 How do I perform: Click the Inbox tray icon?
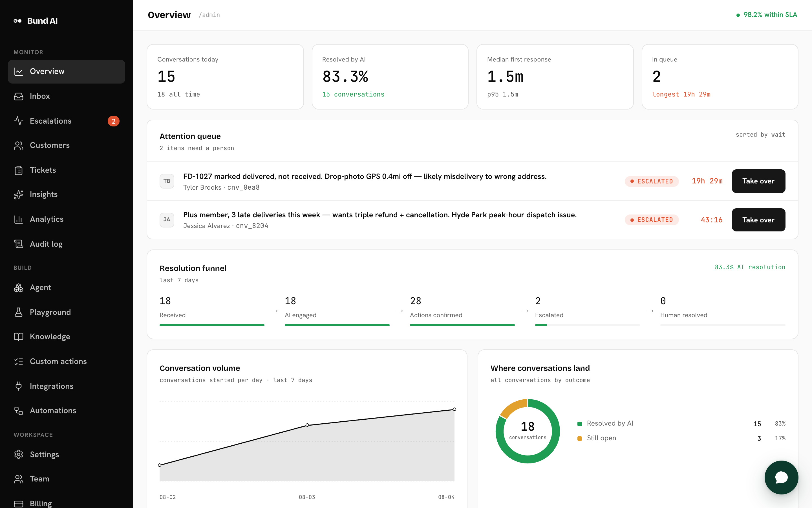pos(18,96)
